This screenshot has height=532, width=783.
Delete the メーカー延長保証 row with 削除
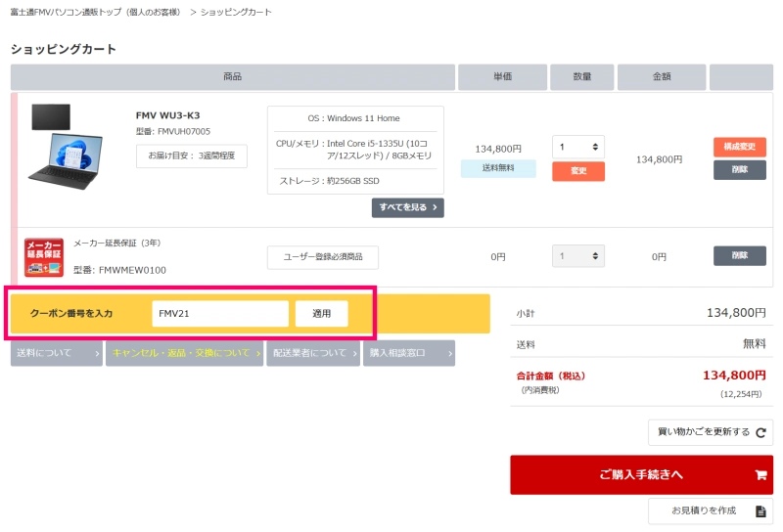tap(740, 256)
